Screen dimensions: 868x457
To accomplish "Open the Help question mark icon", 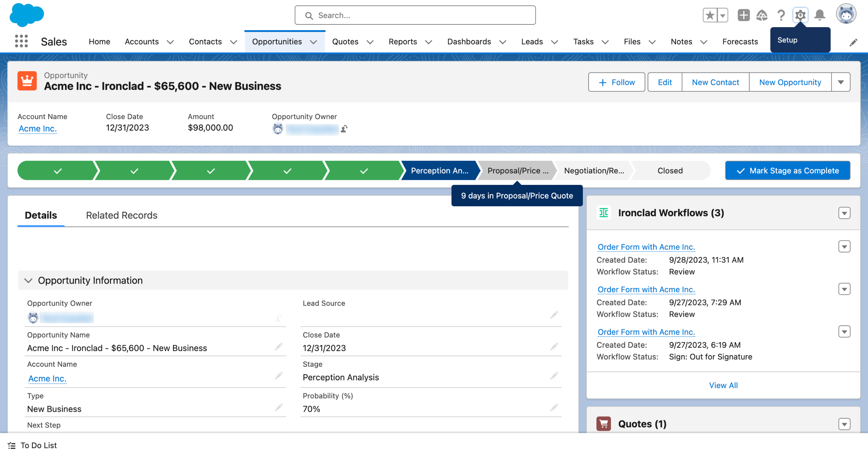I will pyautogui.click(x=781, y=15).
